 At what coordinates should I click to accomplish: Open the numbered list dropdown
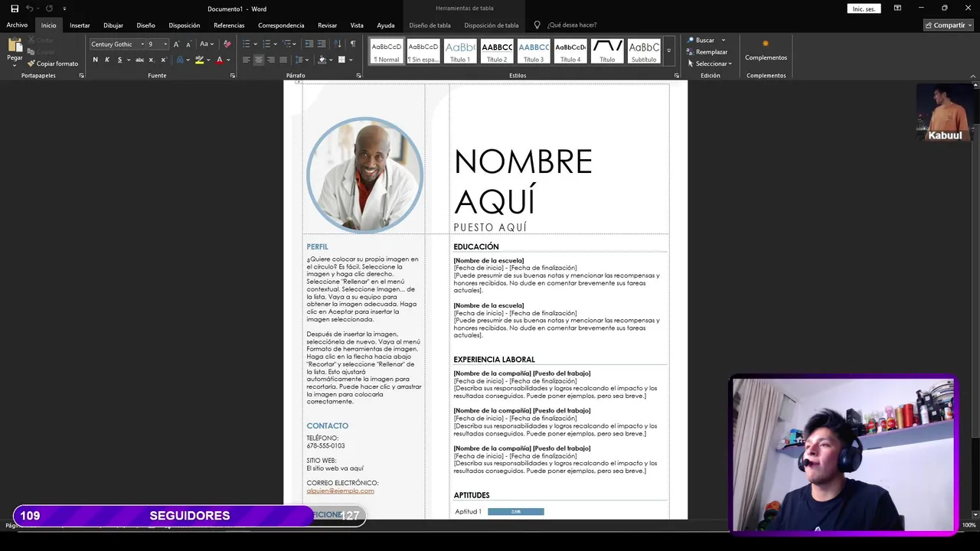(x=276, y=44)
